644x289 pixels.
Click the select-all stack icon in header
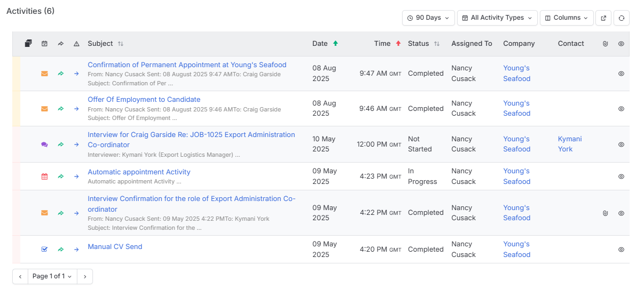(28, 44)
